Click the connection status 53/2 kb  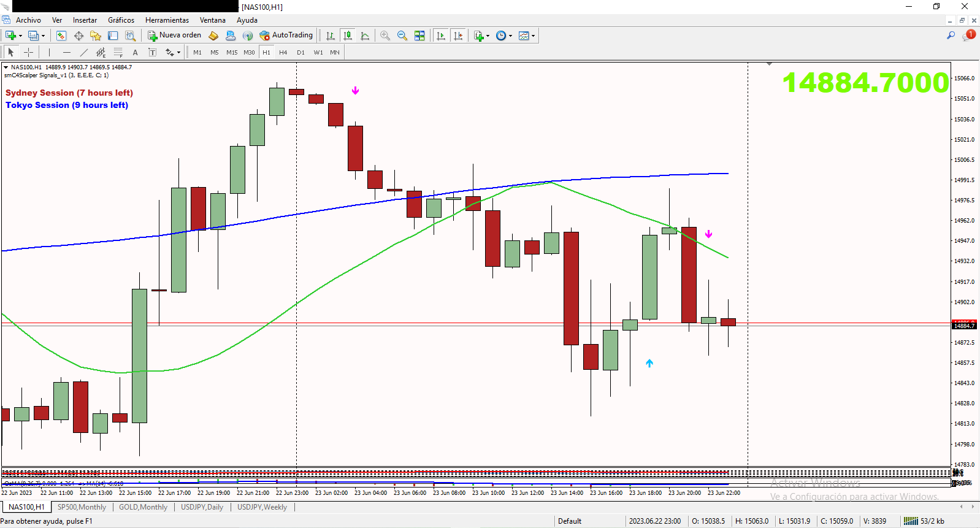[x=924, y=521]
